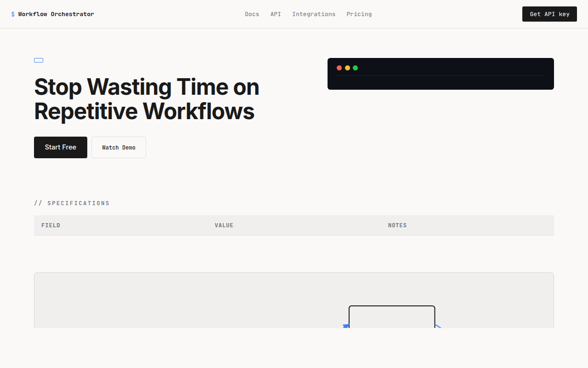Click the NOTES column header
The height and width of the screenshot is (368, 588).
[397, 225]
